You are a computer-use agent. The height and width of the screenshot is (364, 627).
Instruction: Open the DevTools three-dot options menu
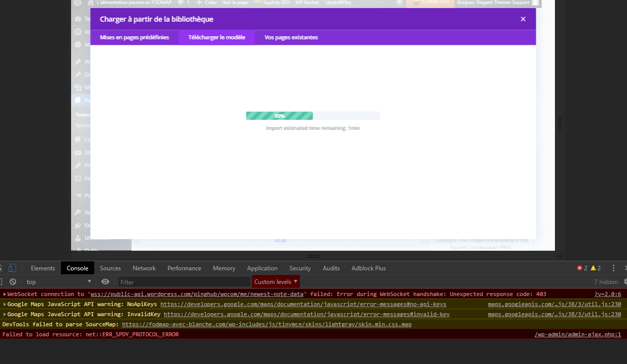pyautogui.click(x=613, y=268)
